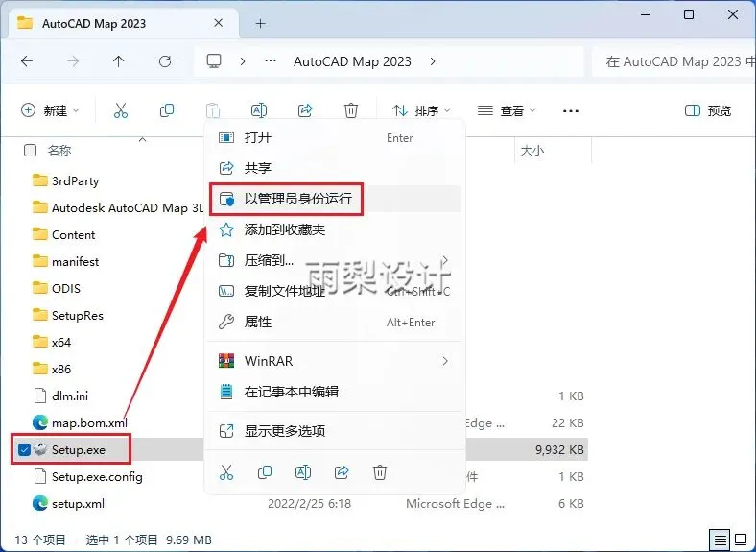The width and height of the screenshot is (756, 552).
Task: Expand the 压缩到... submenu
Action: (x=445, y=260)
